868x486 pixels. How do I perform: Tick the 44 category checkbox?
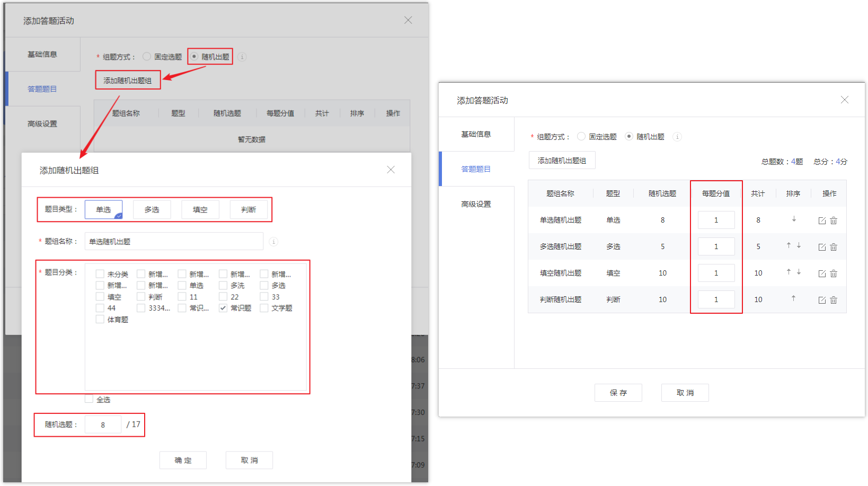click(x=100, y=308)
